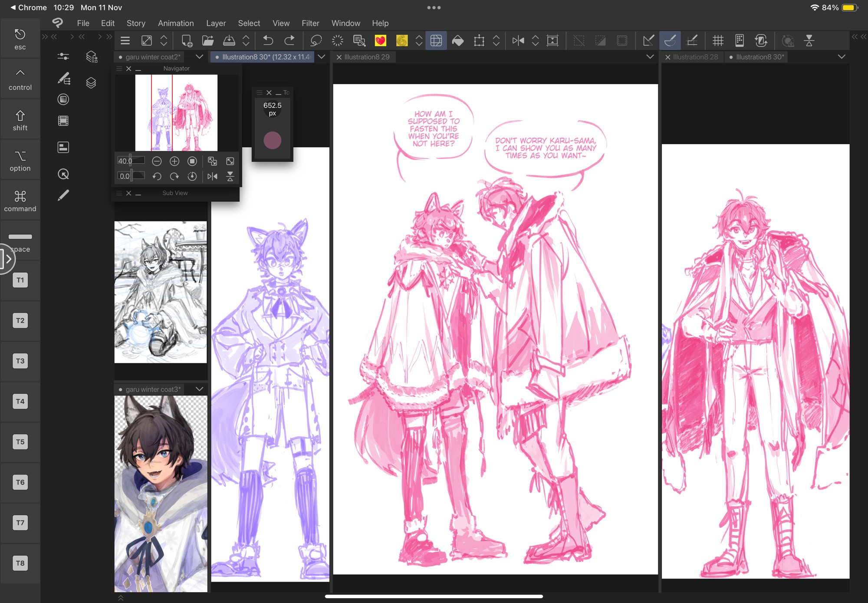
Task: Click the Fit to screen icon in the command bar
Action: pos(552,41)
